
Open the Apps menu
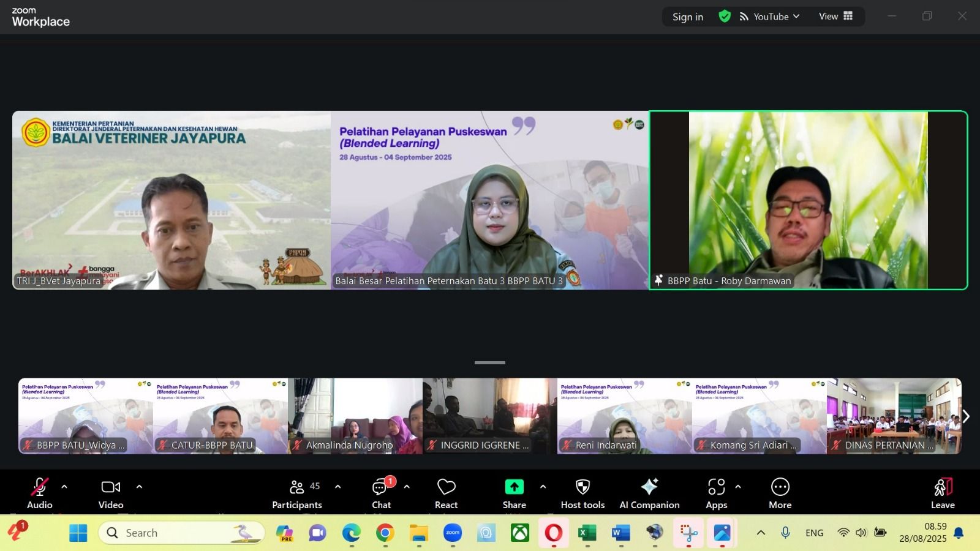(x=716, y=493)
